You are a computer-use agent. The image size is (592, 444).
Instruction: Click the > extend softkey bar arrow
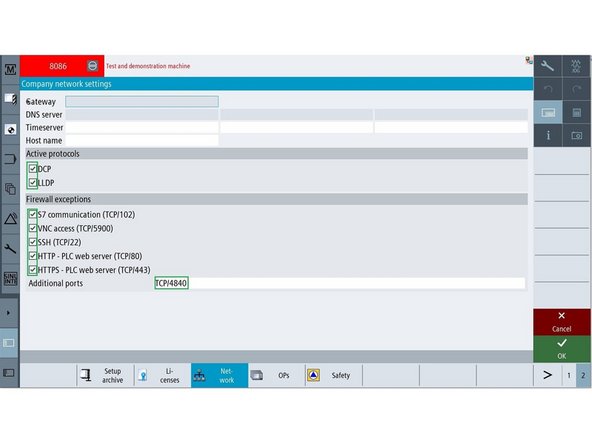(547, 375)
